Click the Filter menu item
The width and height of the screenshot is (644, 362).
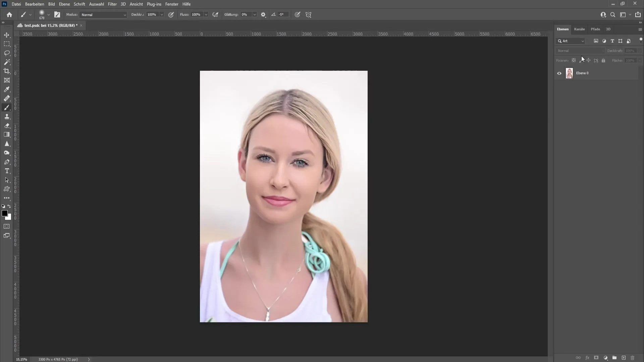(x=112, y=4)
